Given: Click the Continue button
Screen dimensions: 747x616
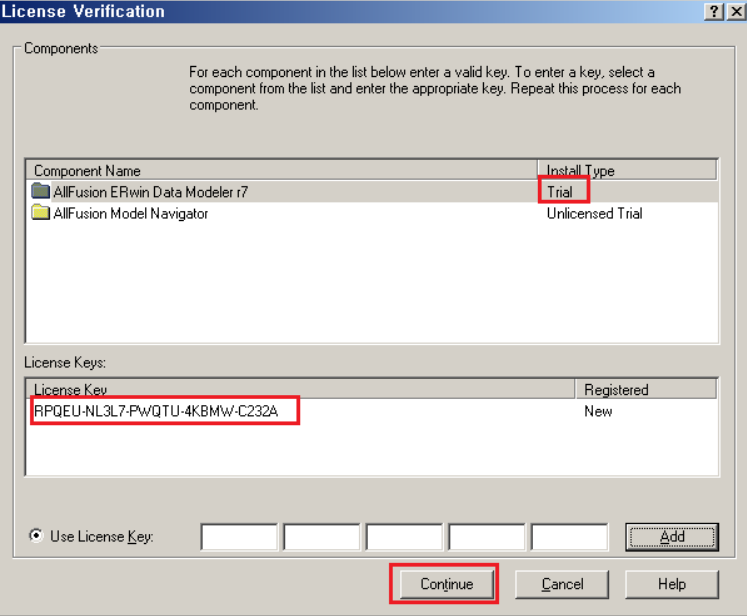Looking at the screenshot, I should coord(446,584).
